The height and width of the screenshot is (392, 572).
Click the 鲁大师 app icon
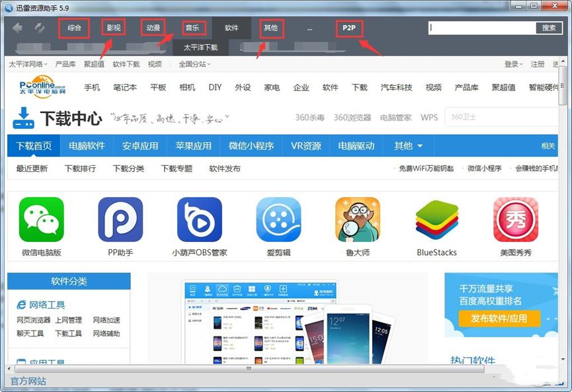(357, 221)
